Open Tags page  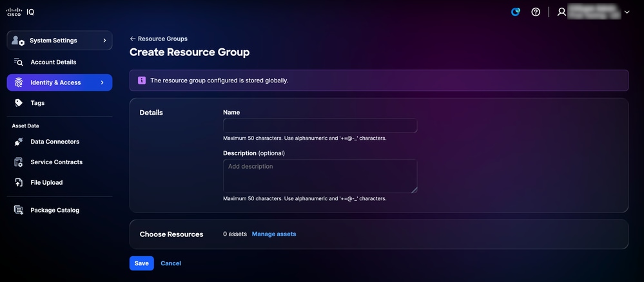tap(37, 103)
